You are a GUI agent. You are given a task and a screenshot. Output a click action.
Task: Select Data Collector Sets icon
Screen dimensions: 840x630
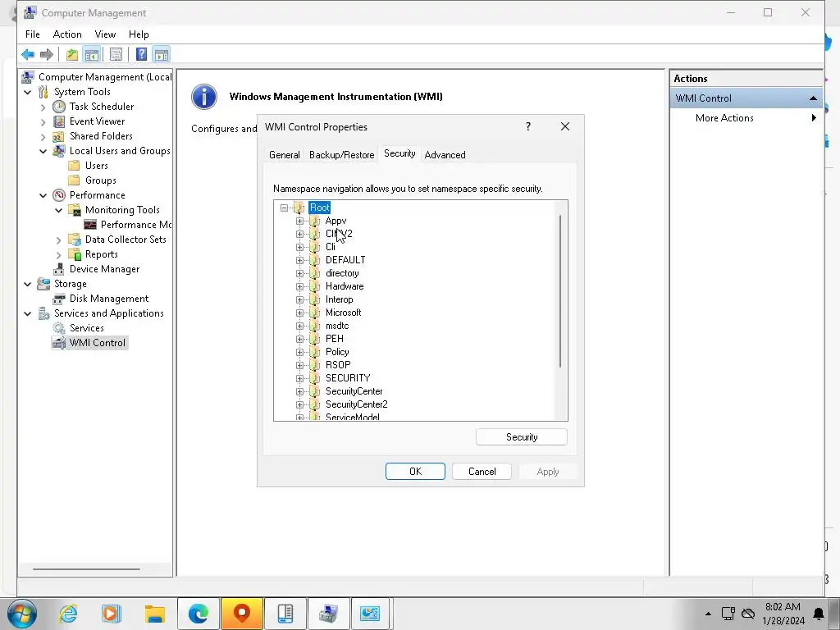[x=75, y=240]
